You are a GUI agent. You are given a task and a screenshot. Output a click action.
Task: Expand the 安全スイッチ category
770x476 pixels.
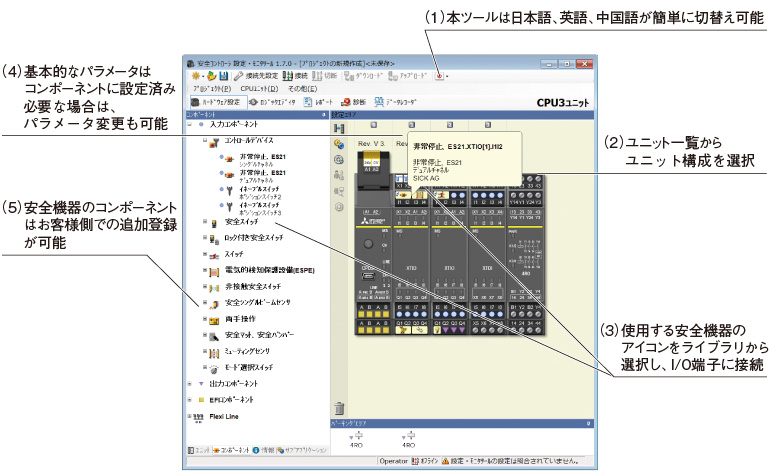coord(204,221)
